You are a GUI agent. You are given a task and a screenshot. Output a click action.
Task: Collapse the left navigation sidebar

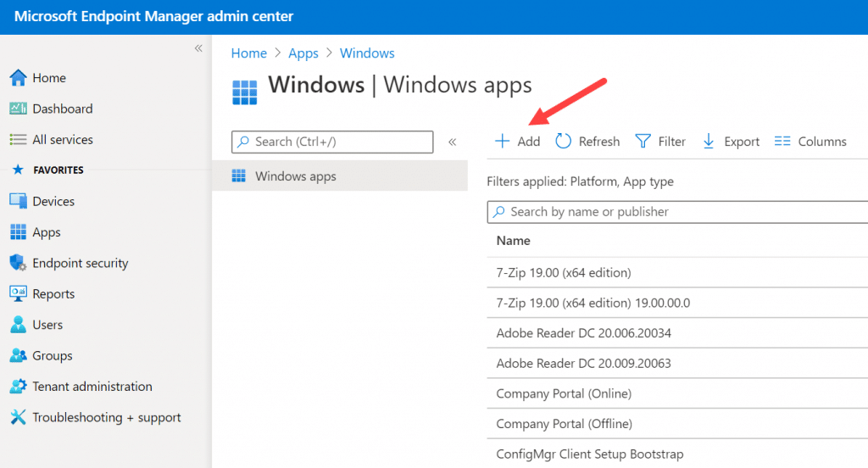(198, 48)
